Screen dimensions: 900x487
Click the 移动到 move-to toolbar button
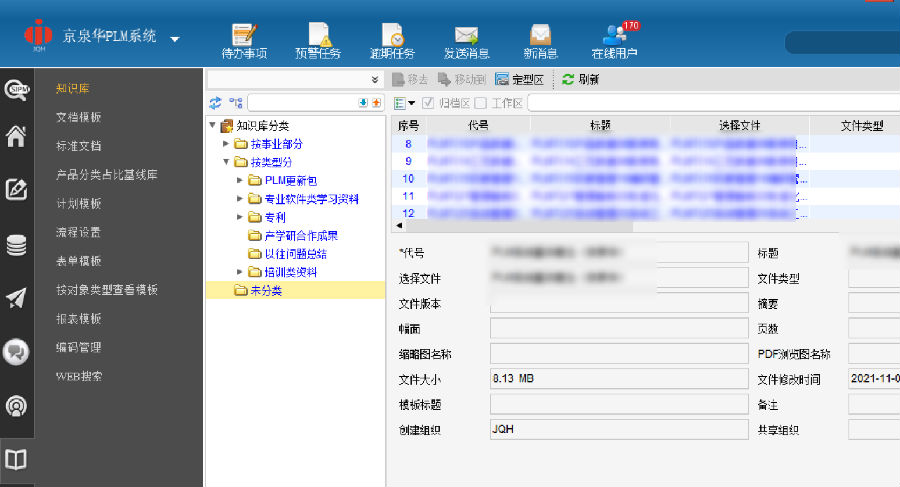click(x=461, y=79)
